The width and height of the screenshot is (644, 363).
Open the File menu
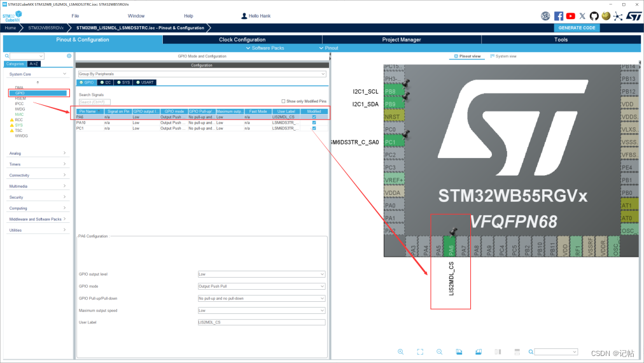tap(75, 16)
